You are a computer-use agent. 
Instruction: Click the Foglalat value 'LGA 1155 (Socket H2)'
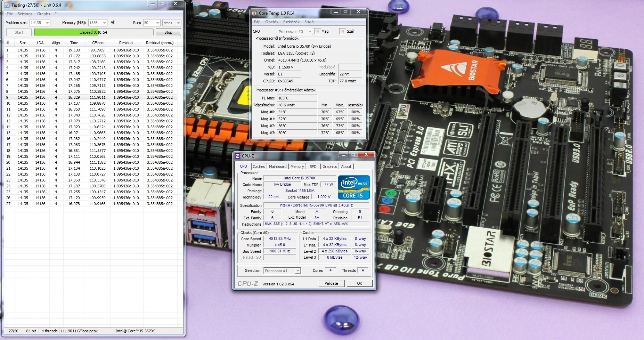click(319, 53)
